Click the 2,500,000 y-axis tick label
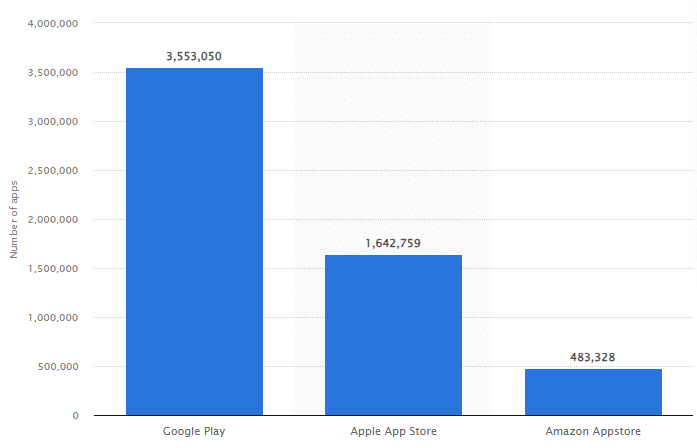 (x=53, y=171)
